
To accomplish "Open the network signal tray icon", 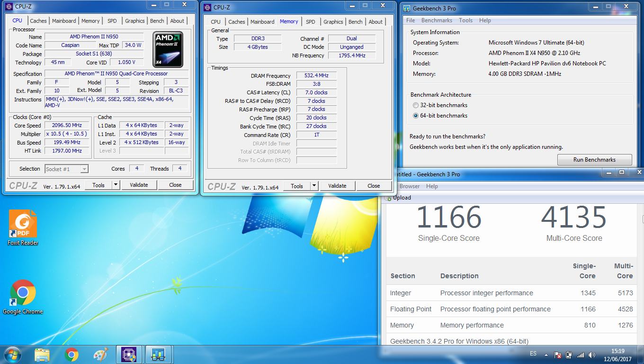I will (x=581, y=355).
